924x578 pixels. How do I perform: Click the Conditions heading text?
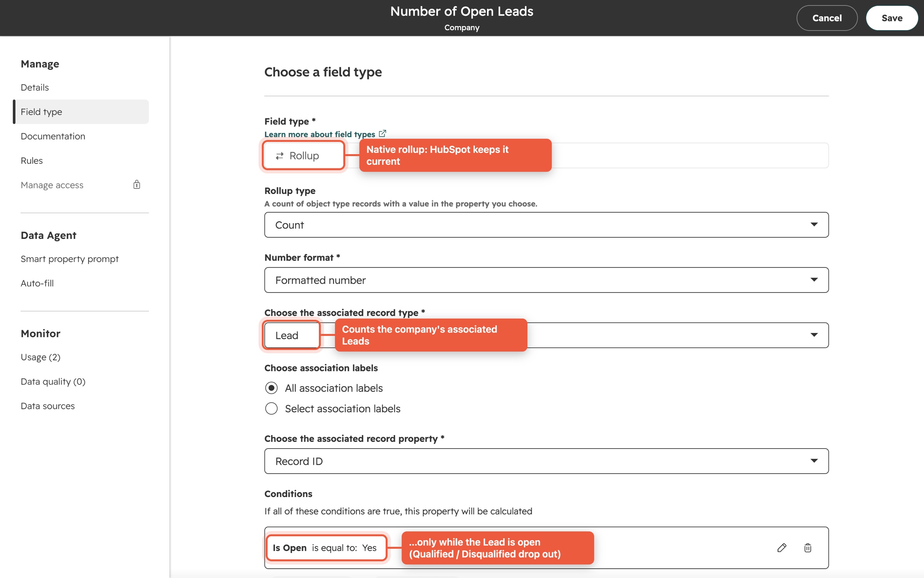[x=288, y=494]
